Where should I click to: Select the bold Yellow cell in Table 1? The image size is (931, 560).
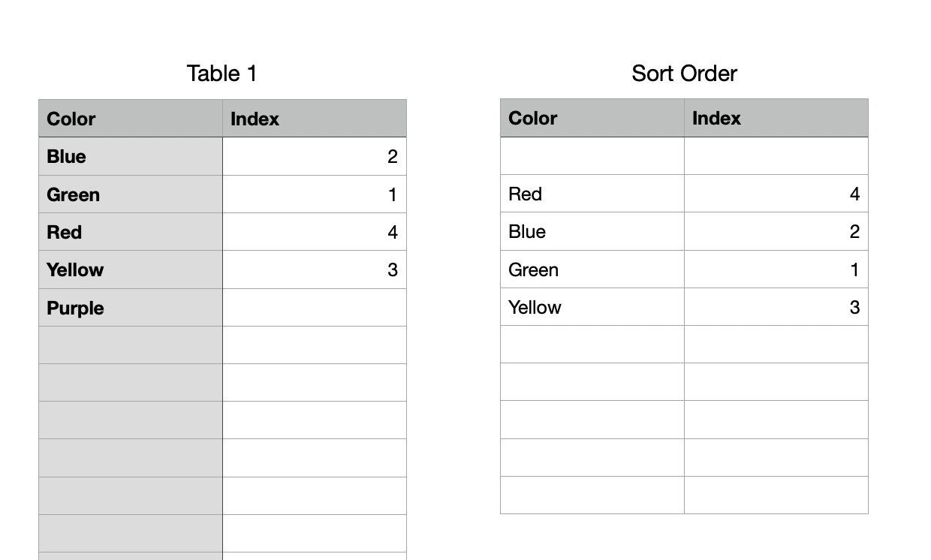[130, 270]
